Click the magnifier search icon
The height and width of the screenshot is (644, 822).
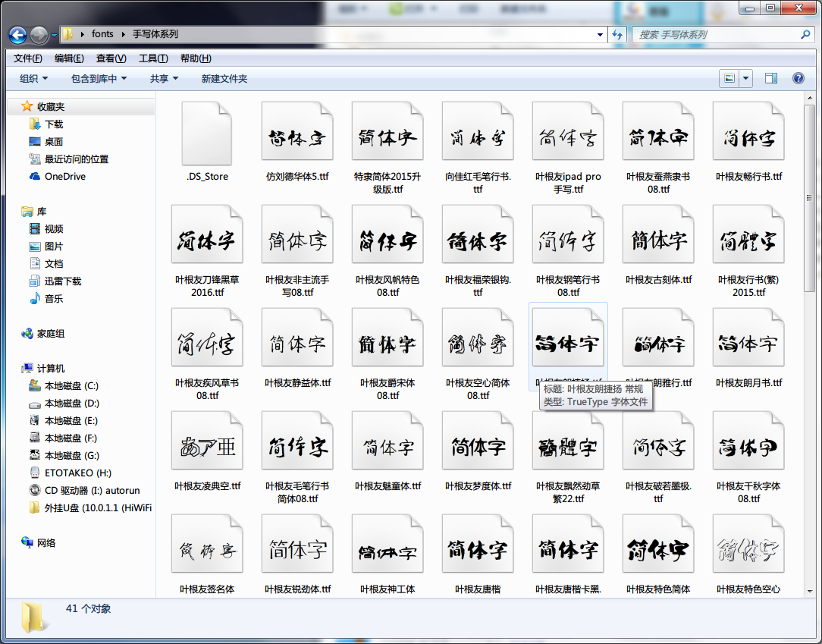coord(805,35)
